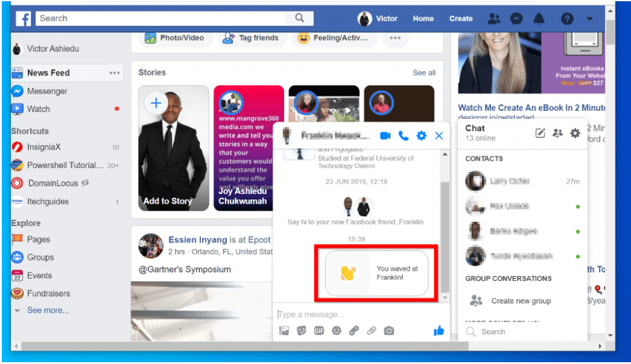Create new group icon in Chat header
Viewport: 631px width, 364px height.
tap(557, 133)
